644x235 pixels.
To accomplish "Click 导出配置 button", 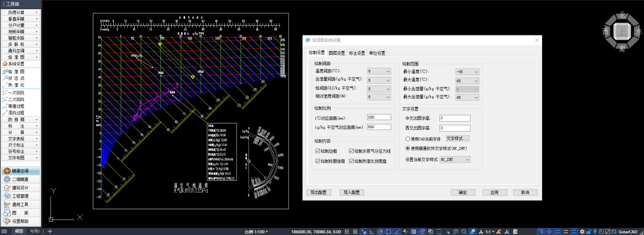I will (x=319, y=192).
